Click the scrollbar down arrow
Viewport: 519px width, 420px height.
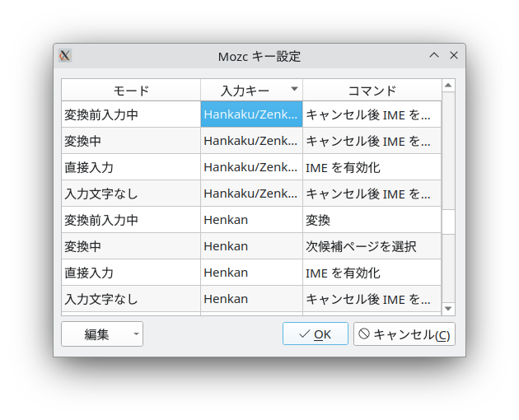click(x=448, y=309)
